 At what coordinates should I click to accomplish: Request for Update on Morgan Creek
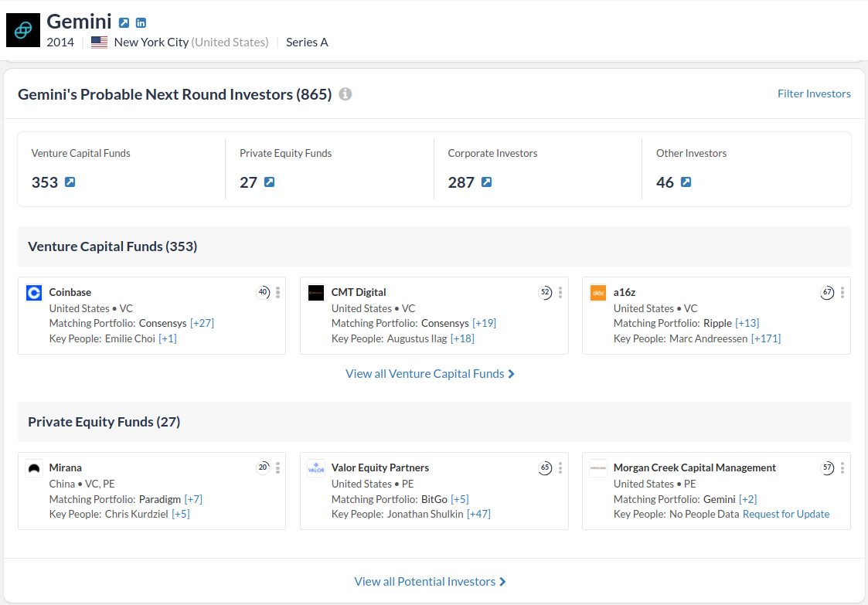pyautogui.click(x=785, y=514)
